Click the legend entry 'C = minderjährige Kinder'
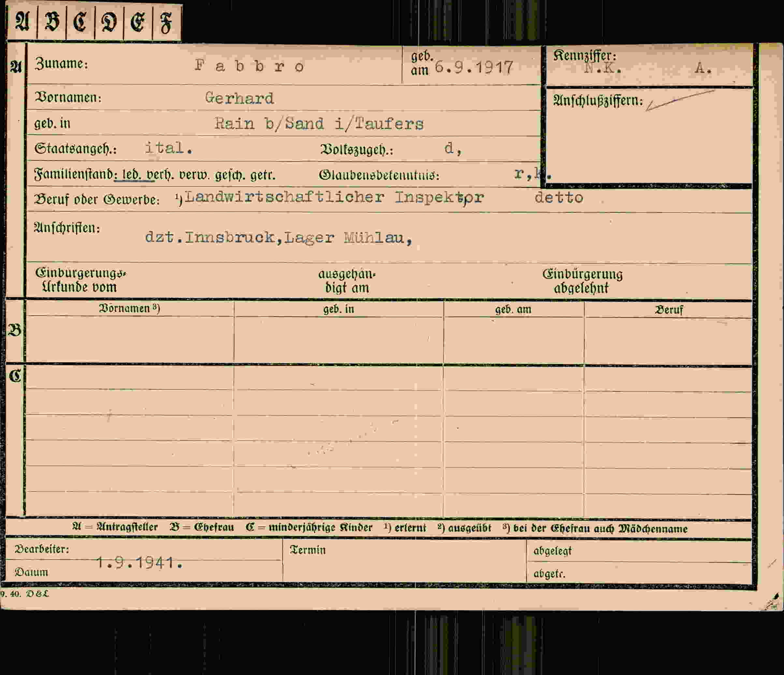The width and height of the screenshot is (784, 675). point(309,528)
